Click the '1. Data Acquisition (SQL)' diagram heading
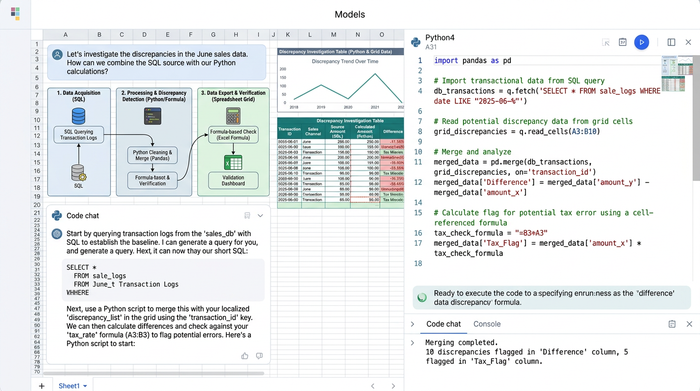The height and width of the screenshot is (391, 700). click(79, 96)
